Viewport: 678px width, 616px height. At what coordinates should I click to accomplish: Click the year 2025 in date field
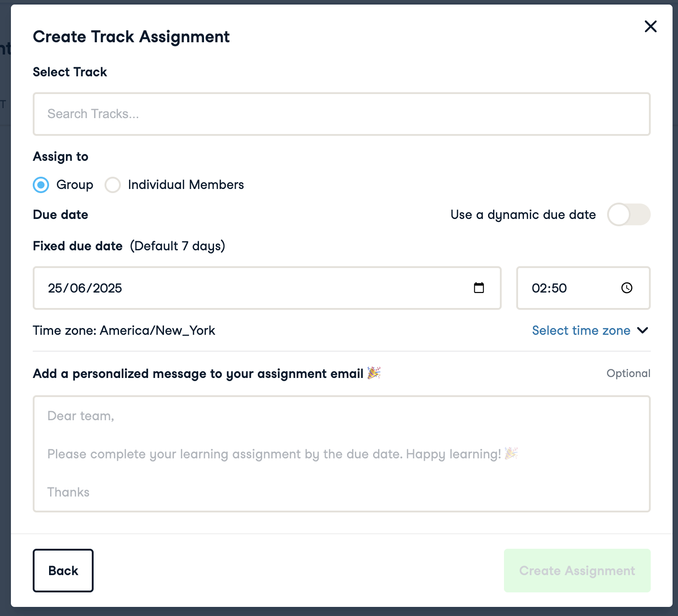coord(107,288)
